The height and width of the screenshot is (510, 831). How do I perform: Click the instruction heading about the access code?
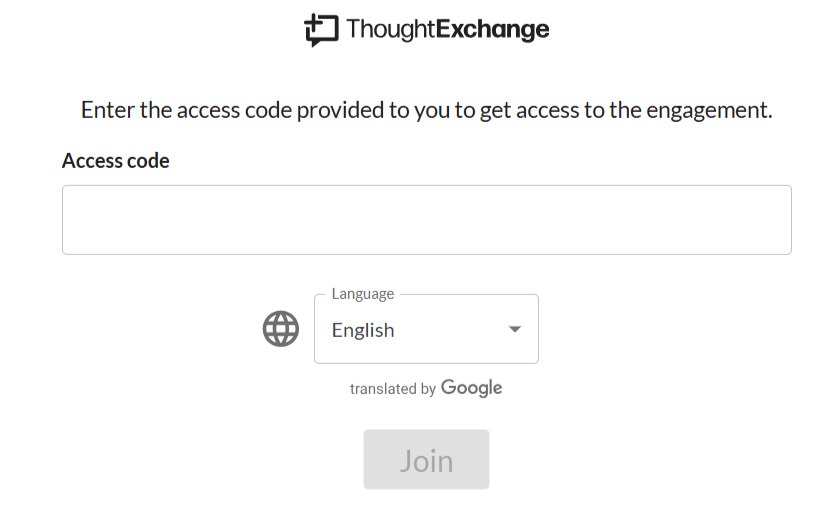[x=427, y=110]
